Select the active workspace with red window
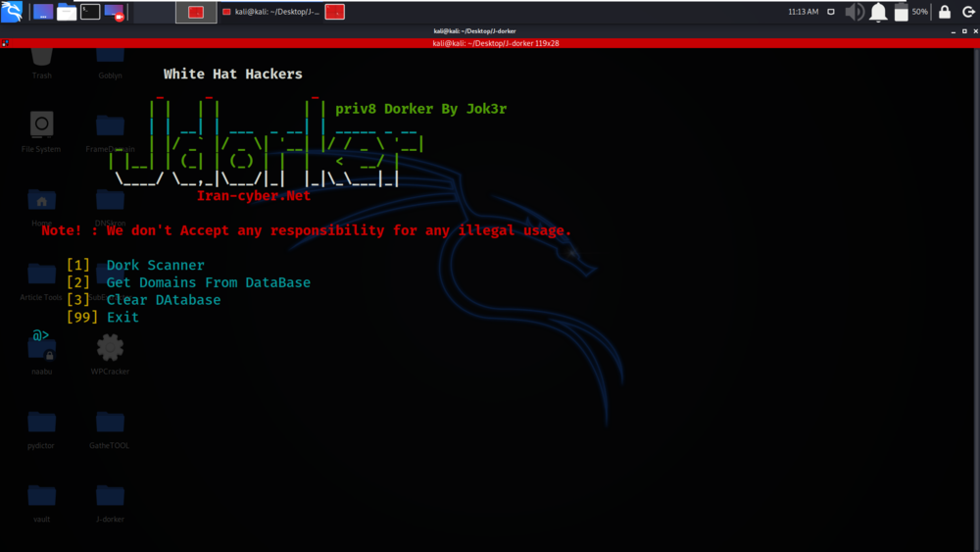Screen dimensions: 980x552 click(x=196, y=11)
